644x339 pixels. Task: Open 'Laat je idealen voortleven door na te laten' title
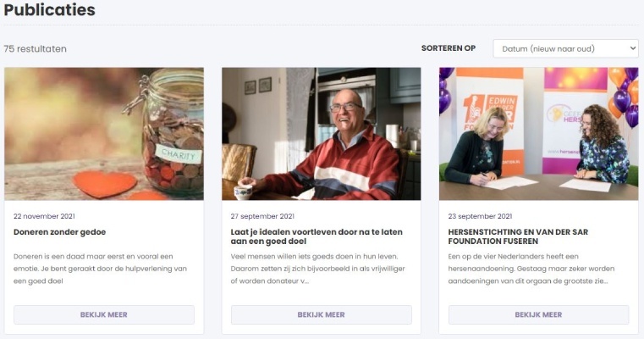tap(316, 236)
